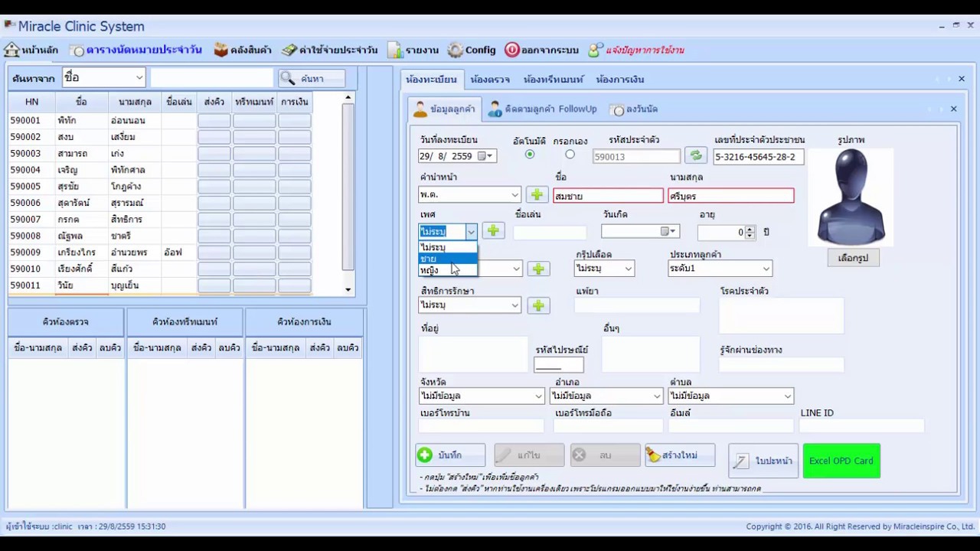Image resolution: width=980 pixels, height=551 pixels.
Task: Click the นามสกุล last name field
Action: (x=731, y=196)
